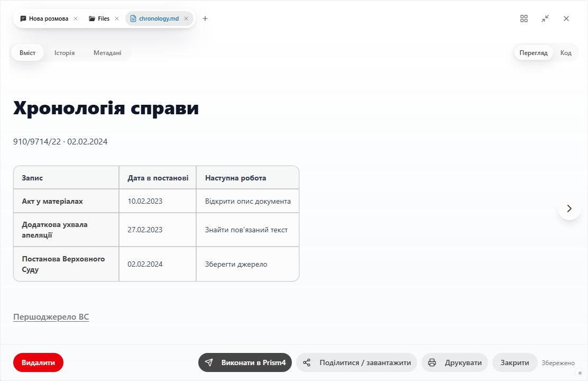Open the Історія tab
The width and height of the screenshot is (588, 381).
point(65,52)
